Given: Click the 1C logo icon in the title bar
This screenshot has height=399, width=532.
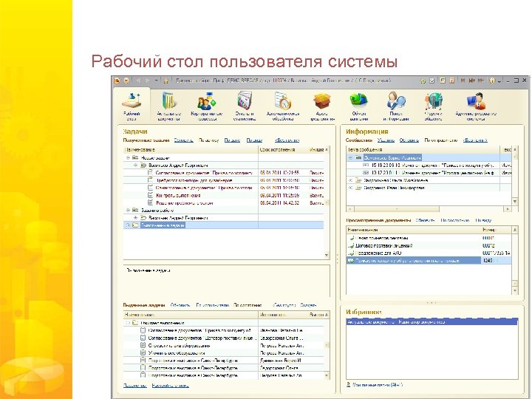Looking at the screenshot, I should pyautogui.click(x=117, y=81).
